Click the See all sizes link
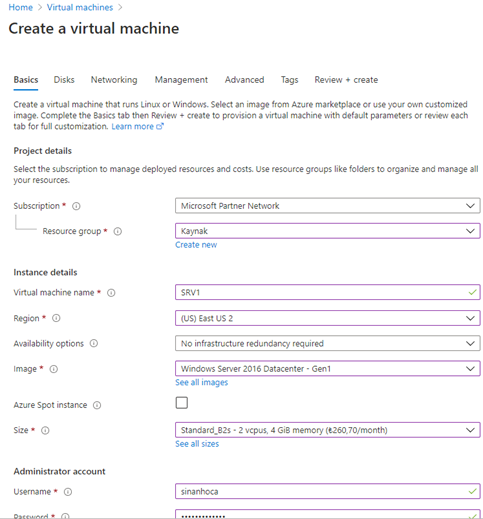This screenshot has height=519, width=483. [197, 444]
